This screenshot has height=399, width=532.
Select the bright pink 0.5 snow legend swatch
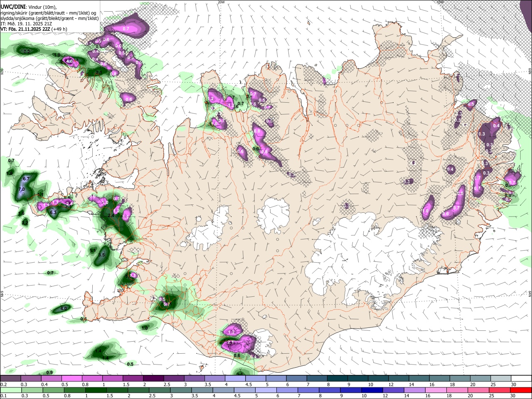pyautogui.click(x=71, y=379)
